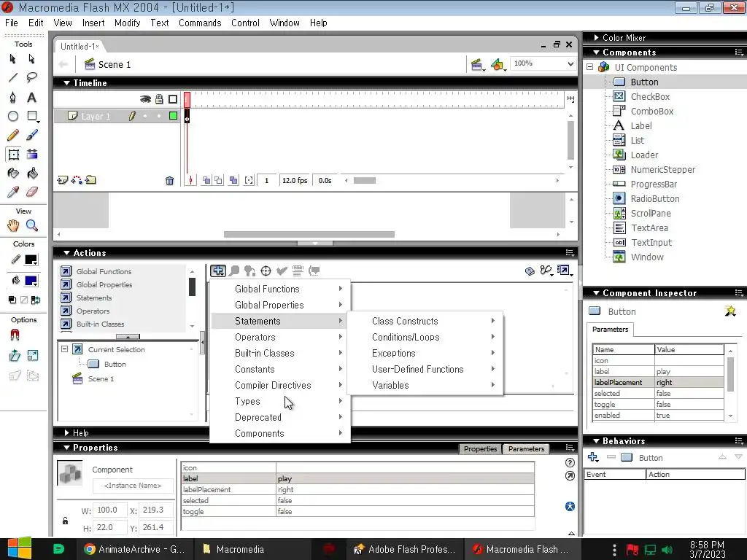Choose Variables in the Statements submenu
Screen dimensions: 747x560
click(425, 385)
